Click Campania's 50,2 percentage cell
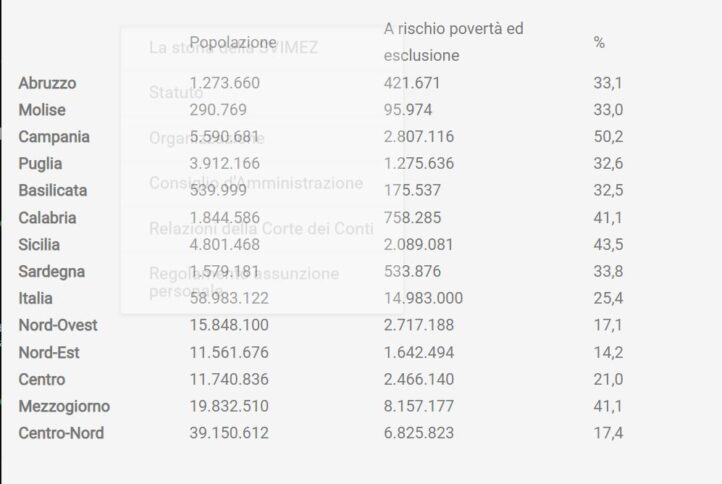Viewport: 722px width, 484px height. click(608, 137)
